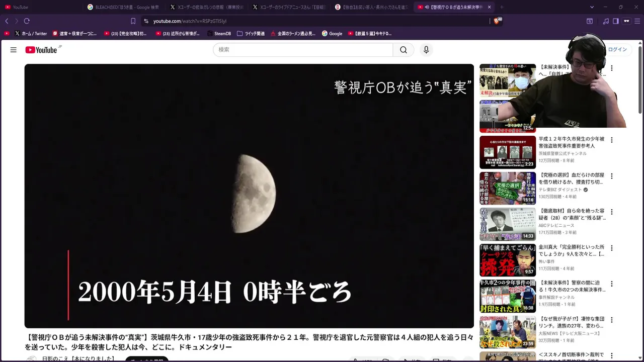Start voice search with microphone icon
Viewport: 644px width, 362px height.
[x=426, y=50]
